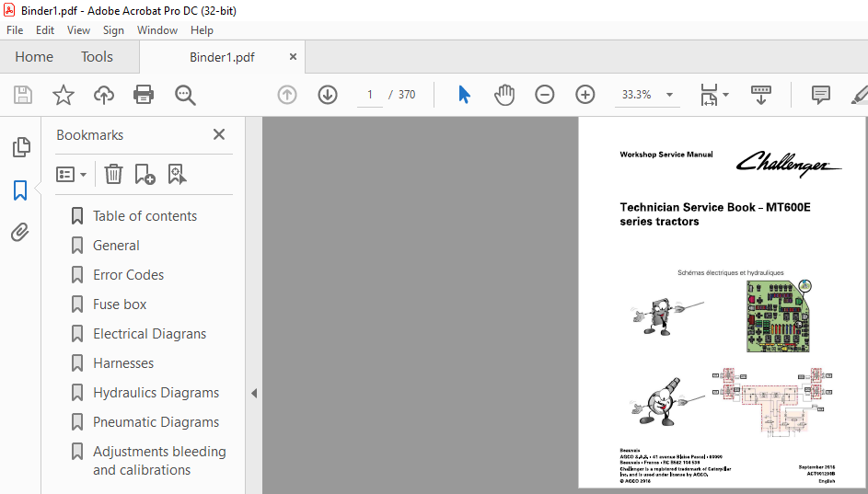The height and width of the screenshot is (494, 868).
Task: Select the highlight pen tool
Action: pyautogui.click(x=859, y=95)
